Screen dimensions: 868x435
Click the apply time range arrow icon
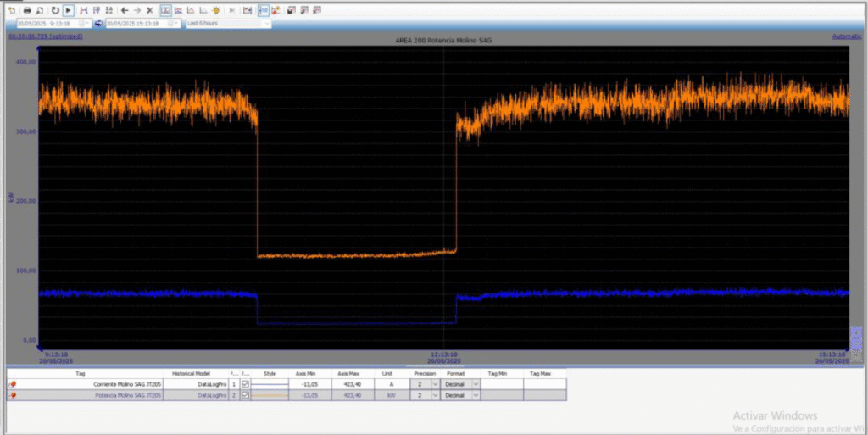tap(99, 24)
